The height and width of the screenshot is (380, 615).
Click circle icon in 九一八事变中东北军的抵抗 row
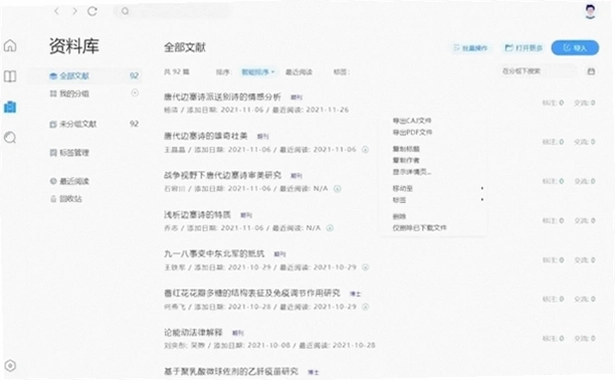[x=365, y=267]
